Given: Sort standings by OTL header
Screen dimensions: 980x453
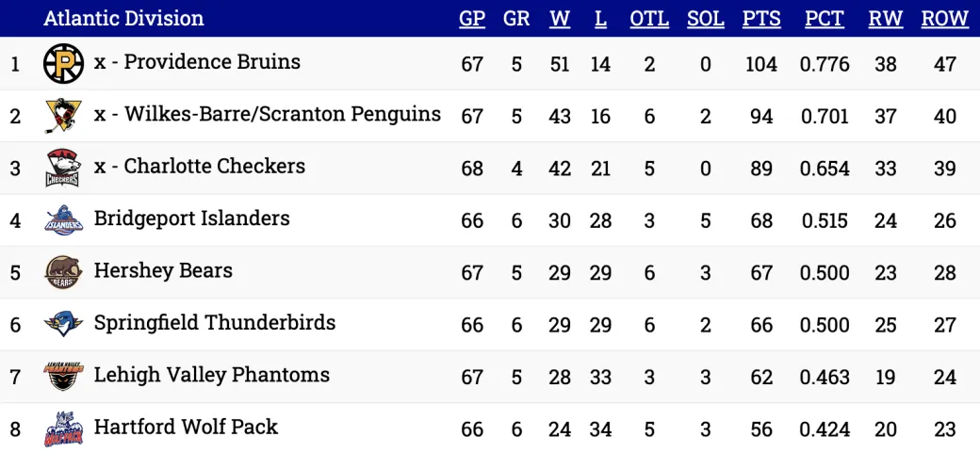Looking at the screenshot, I should [649, 19].
